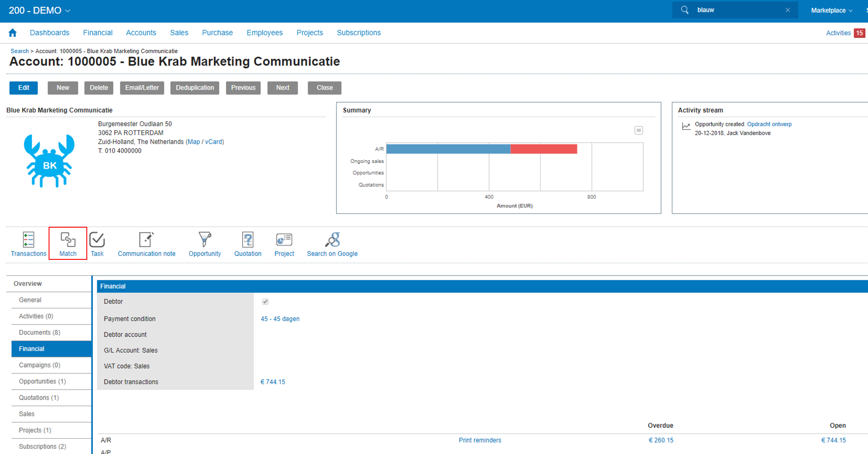Create a new Task
This screenshot has height=454, width=868.
click(97, 240)
